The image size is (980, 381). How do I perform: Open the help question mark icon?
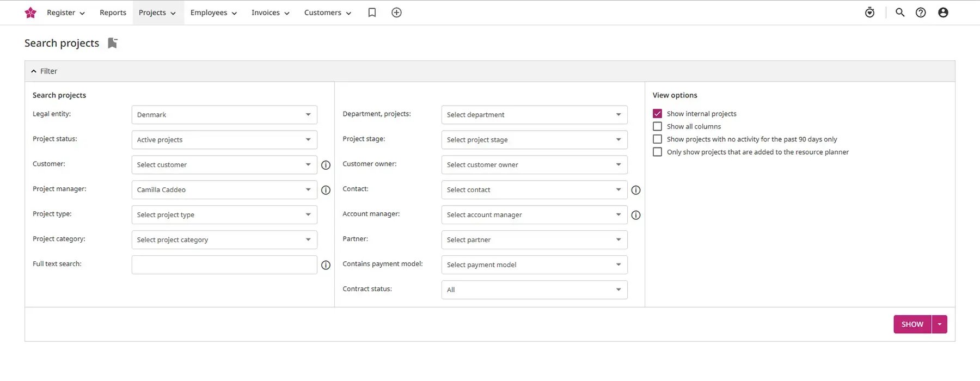(x=921, y=13)
